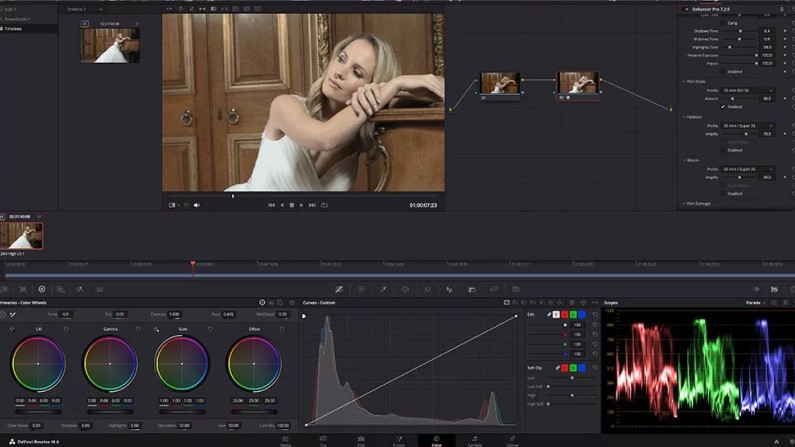Click the Gamma wheel reset icon
Image resolution: width=795 pixels, height=447 pixels.
pyautogui.click(x=138, y=329)
